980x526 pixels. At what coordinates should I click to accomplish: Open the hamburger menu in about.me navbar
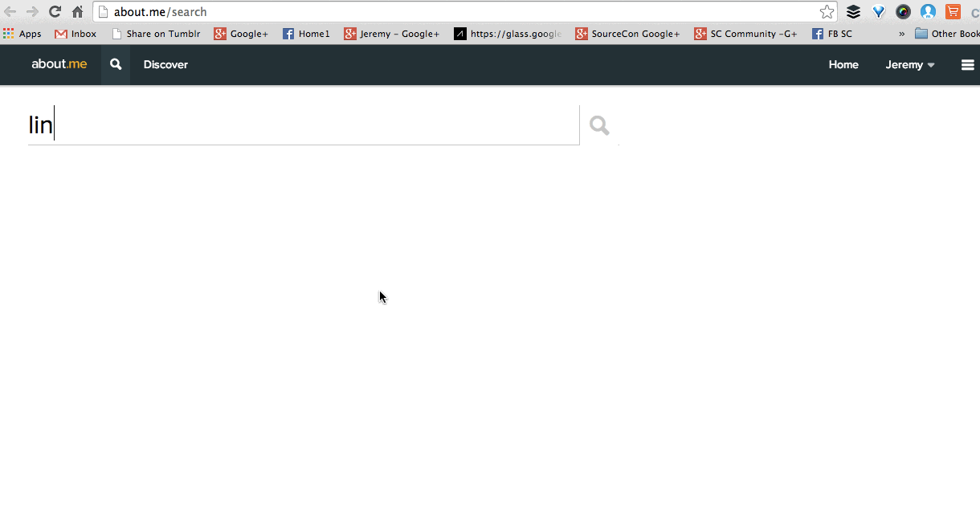click(x=968, y=65)
